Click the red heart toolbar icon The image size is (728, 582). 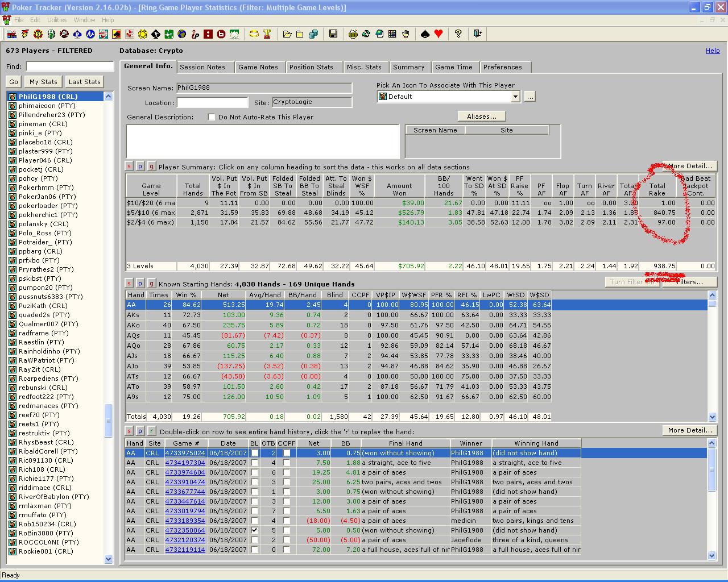(x=439, y=34)
